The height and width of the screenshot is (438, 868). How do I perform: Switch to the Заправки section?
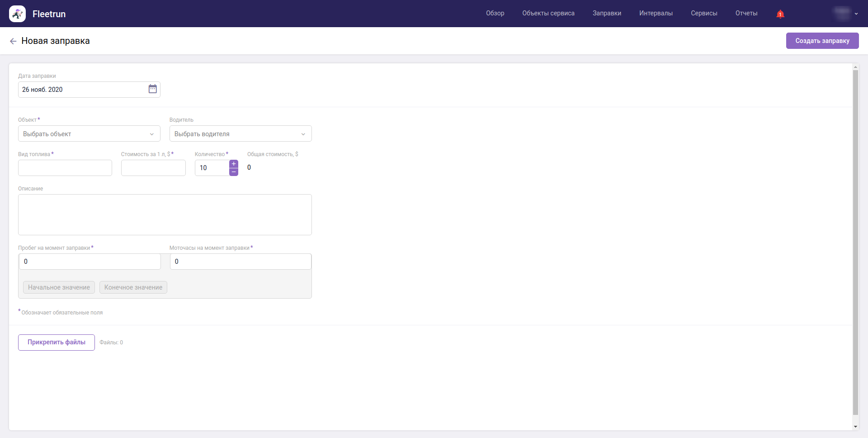coord(607,14)
